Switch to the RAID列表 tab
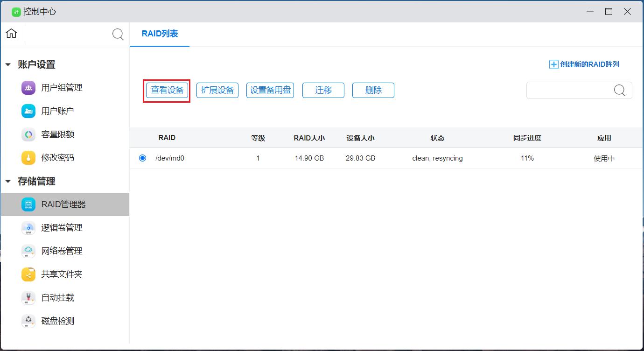This screenshot has width=644, height=351. (x=160, y=34)
